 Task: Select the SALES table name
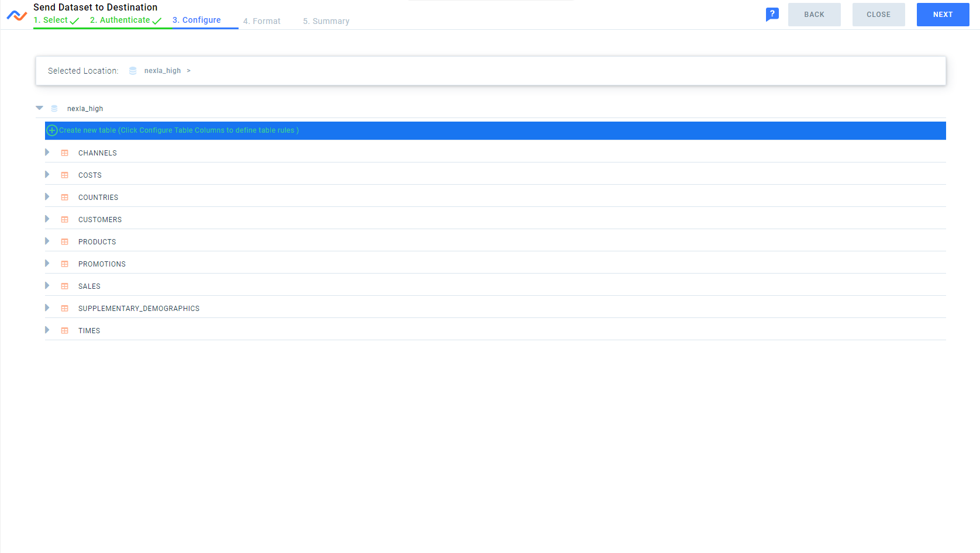tap(89, 286)
